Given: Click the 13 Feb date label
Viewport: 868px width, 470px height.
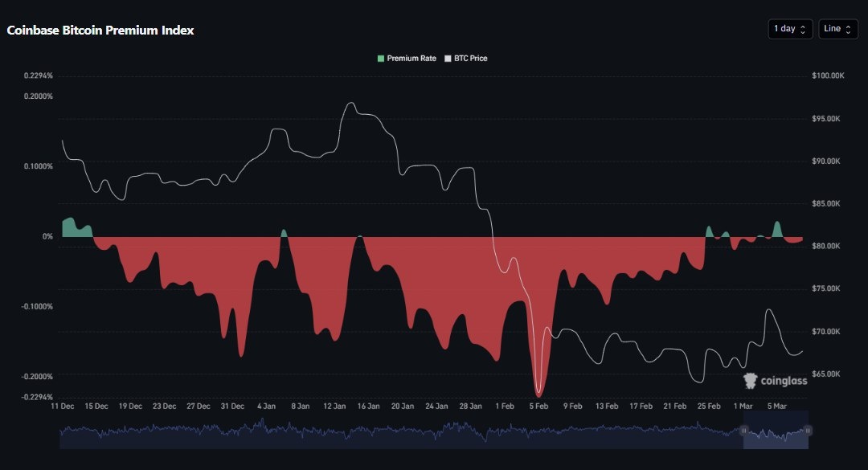Looking at the screenshot, I should click(607, 407).
